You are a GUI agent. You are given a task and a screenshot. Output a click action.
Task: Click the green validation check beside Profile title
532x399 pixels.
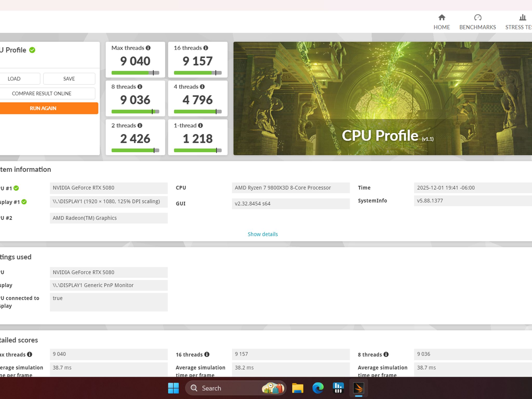click(32, 50)
